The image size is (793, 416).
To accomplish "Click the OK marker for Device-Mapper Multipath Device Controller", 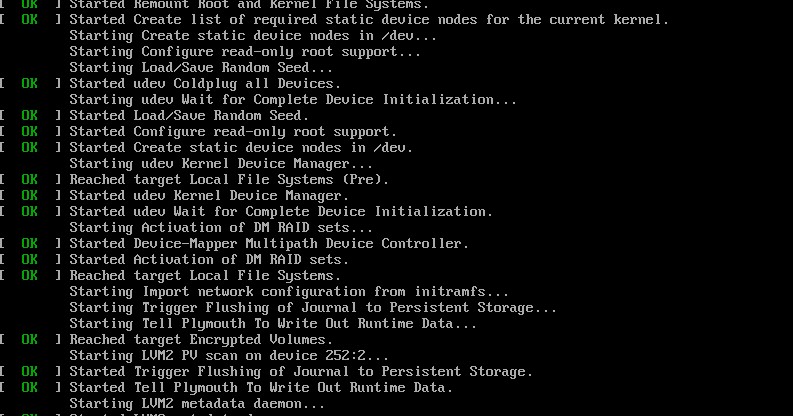I will pyautogui.click(x=29, y=244).
